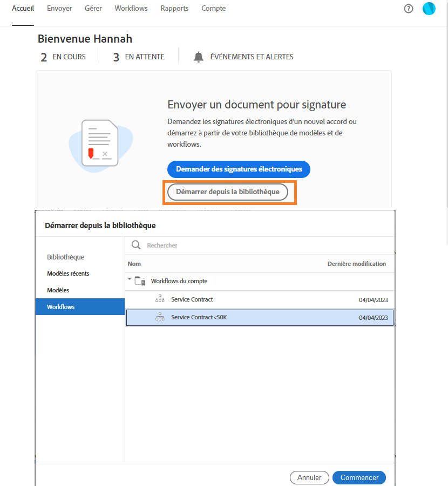The height and width of the screenshot is (486, 448).
Task: Collapse the Workflows du compte tree arrow
Action: (x=130, y=279)
